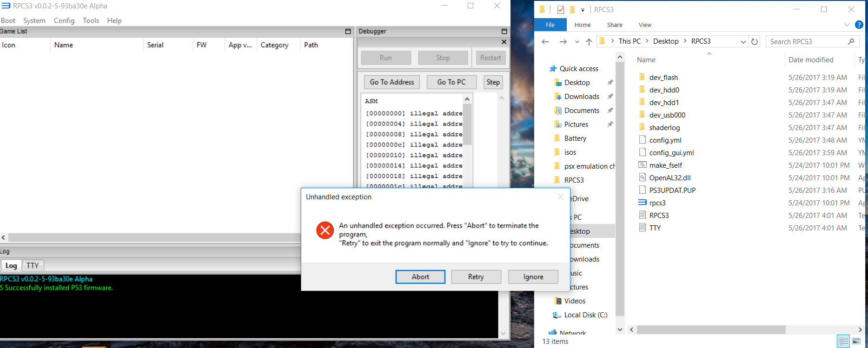Go back in Explorer navigation
This screenshot has height=348, width=868.
pos(545,42)
